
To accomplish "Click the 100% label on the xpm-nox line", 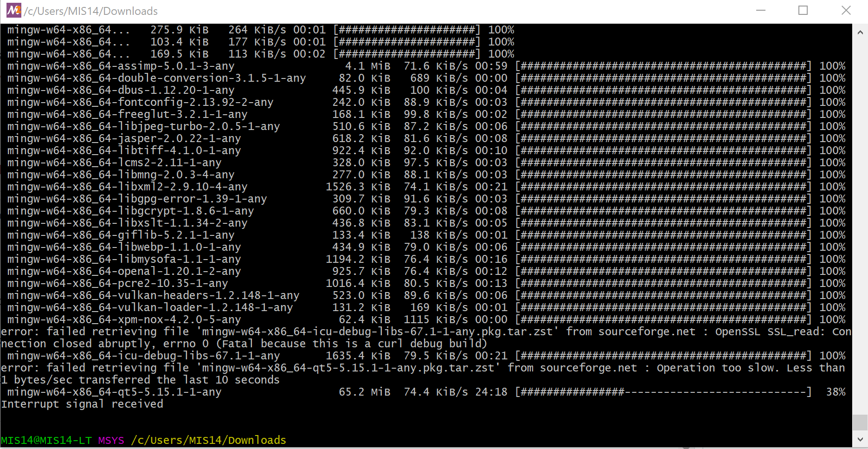I will pos(833,319).
